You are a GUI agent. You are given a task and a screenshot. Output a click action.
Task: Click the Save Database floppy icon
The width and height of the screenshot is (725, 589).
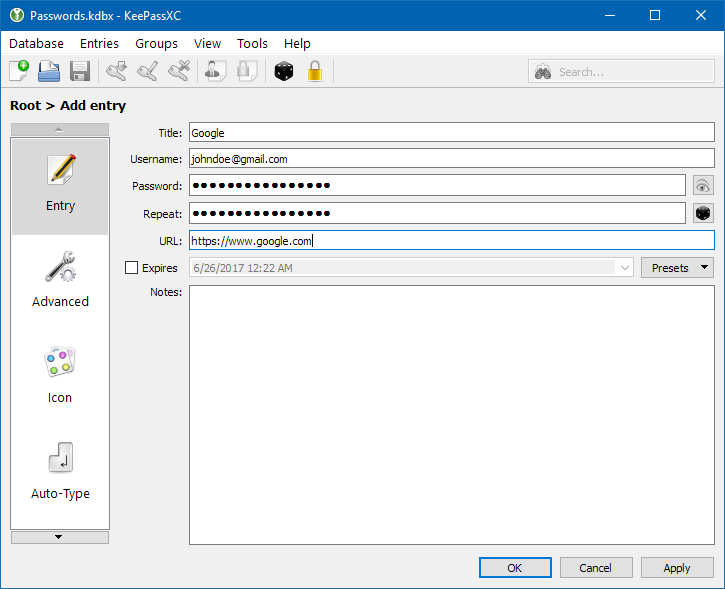coord(79,72)
